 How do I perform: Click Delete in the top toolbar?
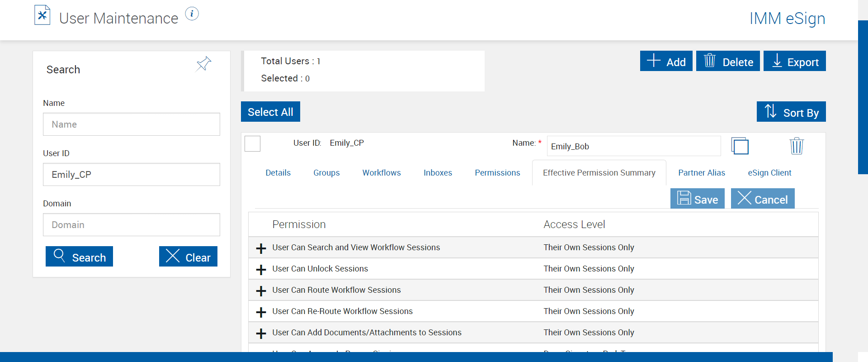pos(728,61)
